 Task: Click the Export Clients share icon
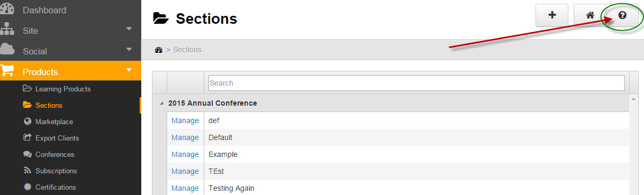tap(28, 138)
